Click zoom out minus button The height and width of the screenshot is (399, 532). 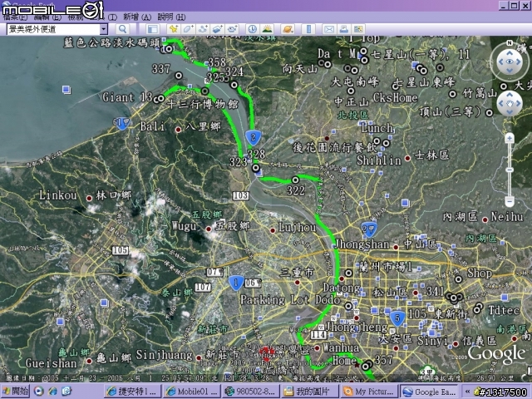pos(510,202)
